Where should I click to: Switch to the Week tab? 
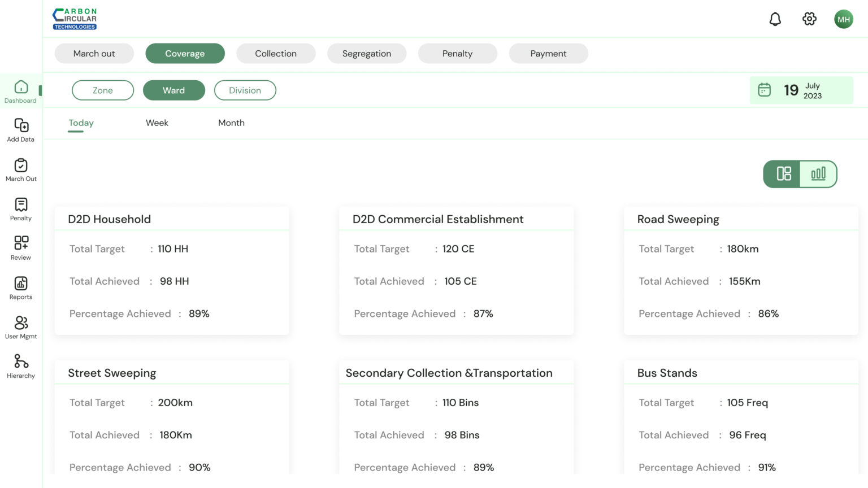[157, 123]
